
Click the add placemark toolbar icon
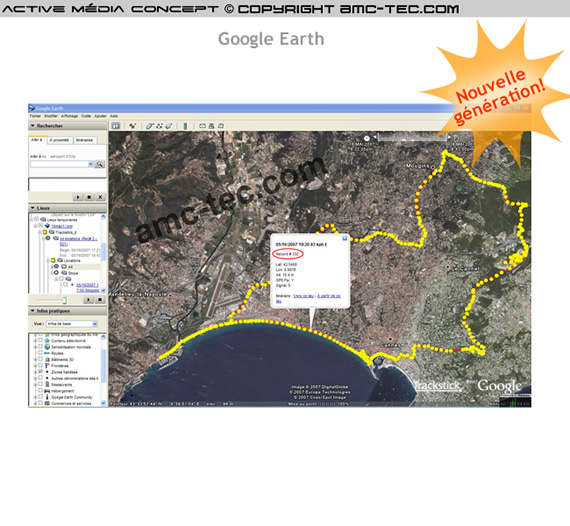[x=132, y=126]
